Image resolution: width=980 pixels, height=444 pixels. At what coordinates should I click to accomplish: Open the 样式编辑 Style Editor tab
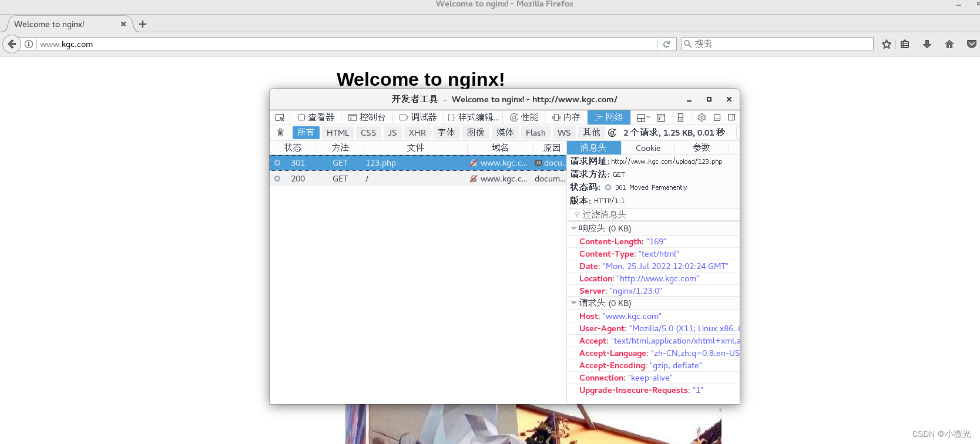click(473, 117)
